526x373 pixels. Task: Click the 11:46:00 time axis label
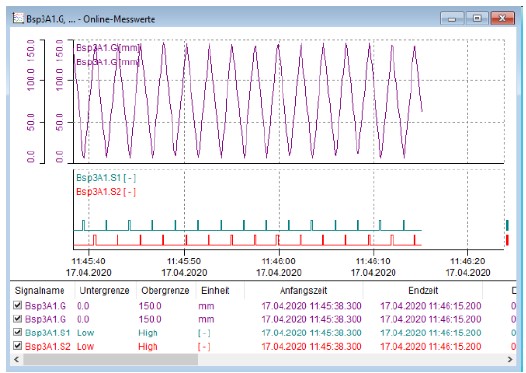click(279, 261)
